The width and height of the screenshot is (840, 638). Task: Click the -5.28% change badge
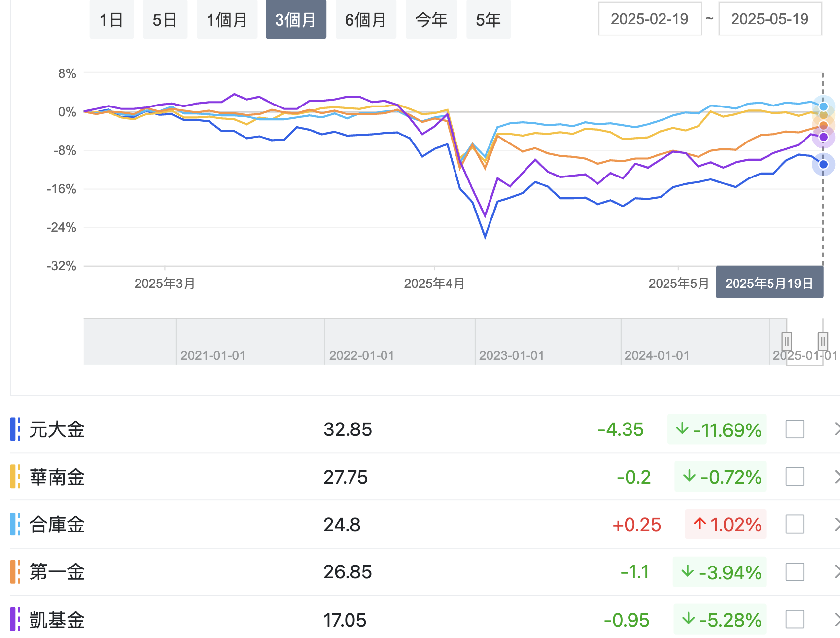720,620
